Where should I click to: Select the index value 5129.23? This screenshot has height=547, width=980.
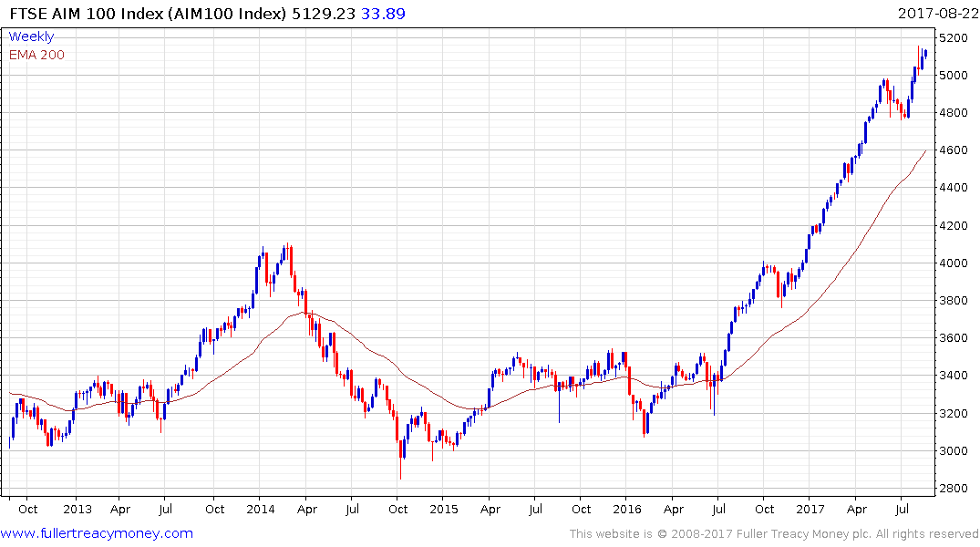click(324, 13)
